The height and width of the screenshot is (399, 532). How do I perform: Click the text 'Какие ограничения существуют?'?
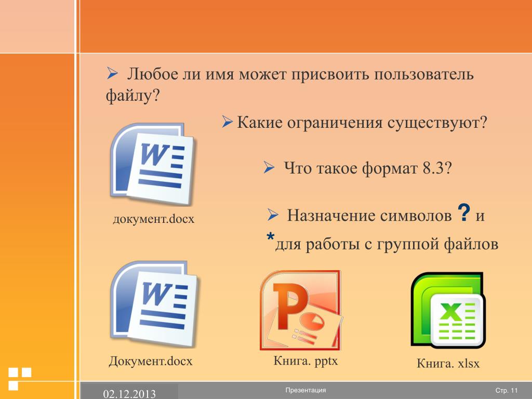click(x=362, y=122)
